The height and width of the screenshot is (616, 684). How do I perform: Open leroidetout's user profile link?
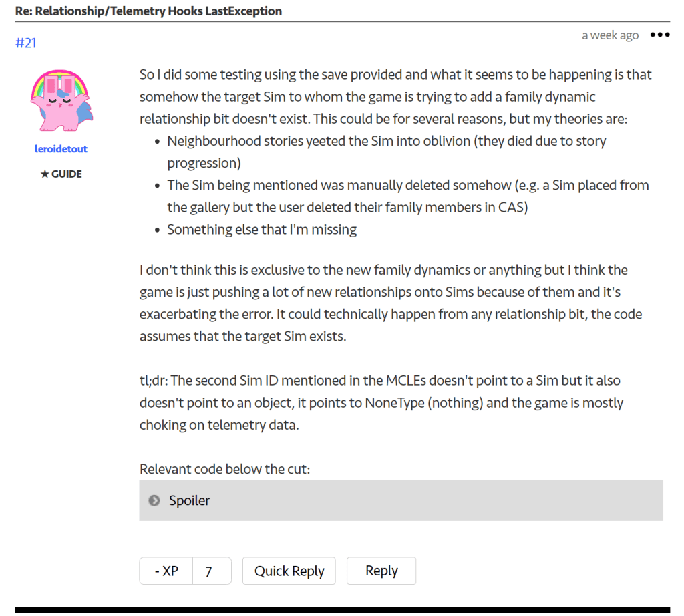(61, 149)
